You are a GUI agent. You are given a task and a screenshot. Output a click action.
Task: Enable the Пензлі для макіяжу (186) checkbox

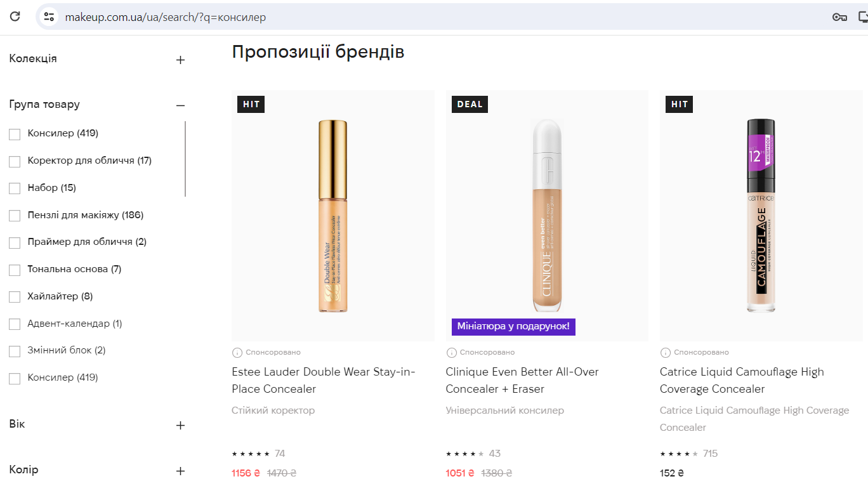tap(15, 216)
